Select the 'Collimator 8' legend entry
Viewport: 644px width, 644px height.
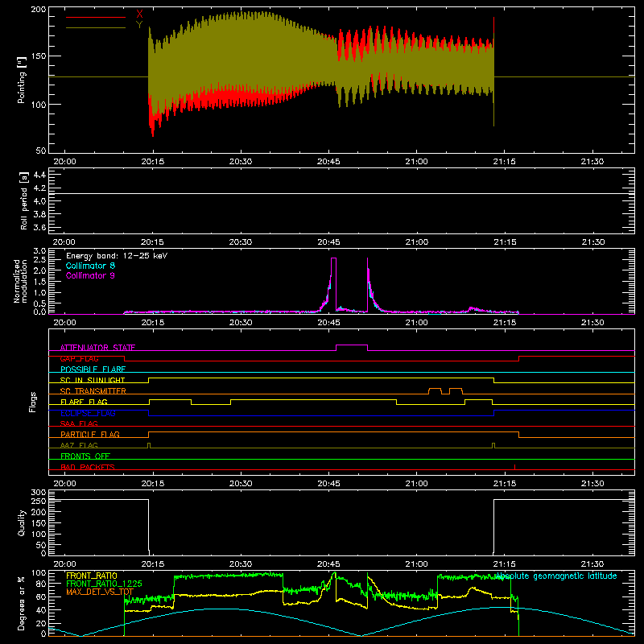(90, 266)
